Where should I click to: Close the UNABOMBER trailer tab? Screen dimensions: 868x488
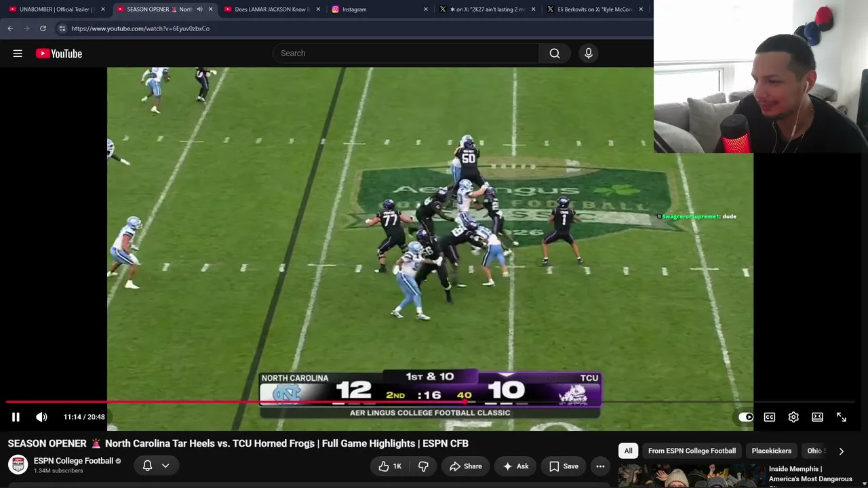103,9
